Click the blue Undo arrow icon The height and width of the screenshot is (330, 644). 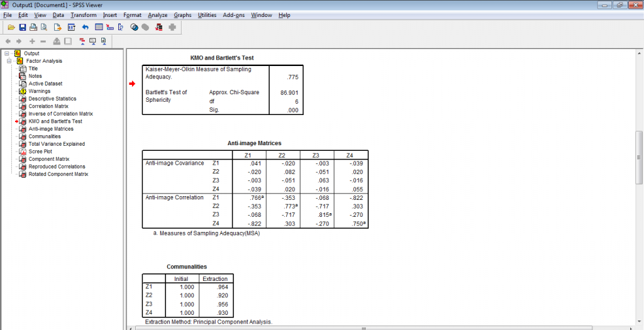85,27
